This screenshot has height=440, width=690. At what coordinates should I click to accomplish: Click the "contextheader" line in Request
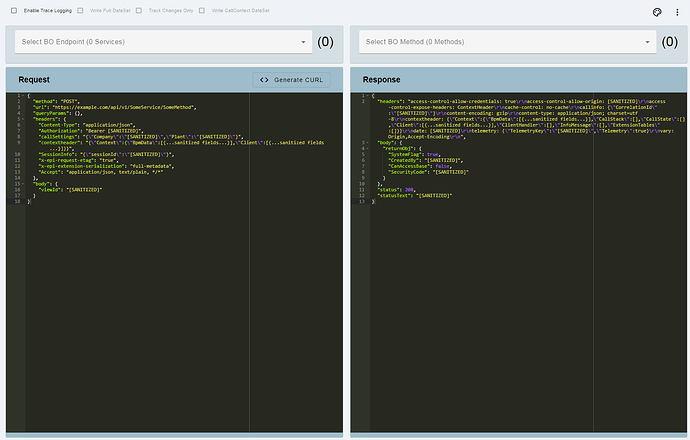[x=181, y=146]
